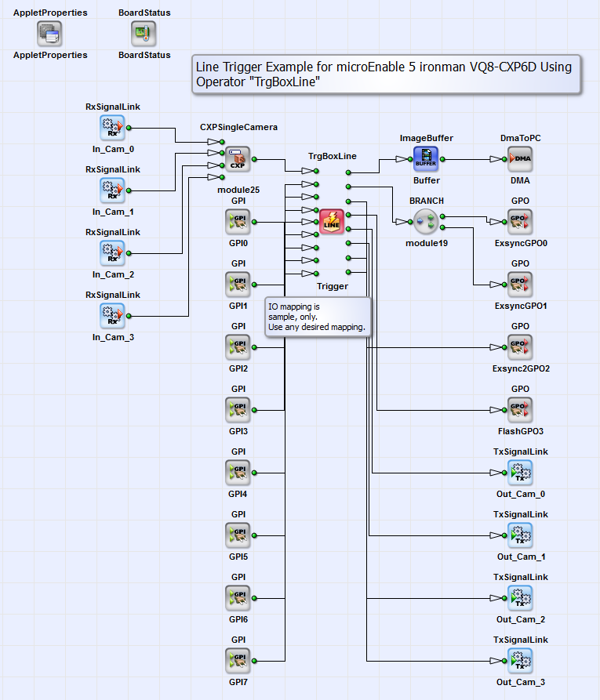Click the GPI0 input module

point(238,222)
